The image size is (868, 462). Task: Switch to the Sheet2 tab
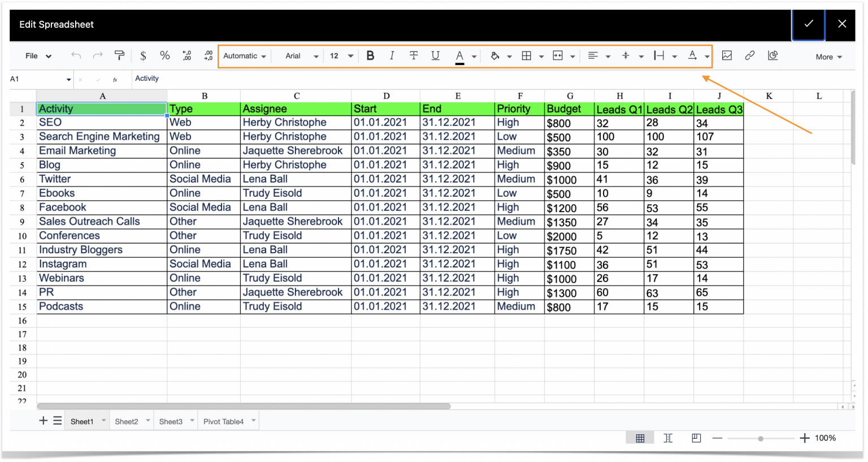127,421
